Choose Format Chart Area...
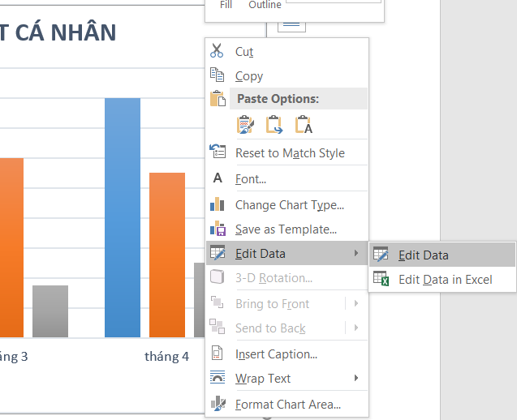 pos(287,404)
